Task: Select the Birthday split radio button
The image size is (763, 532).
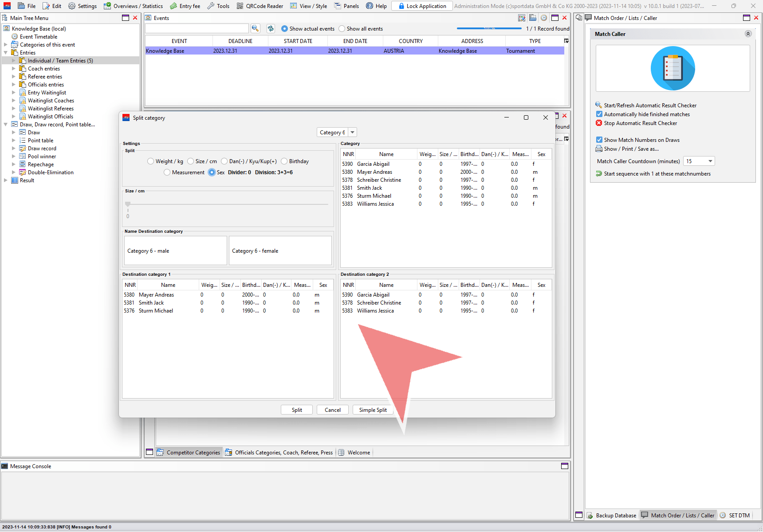Action: 284,161
